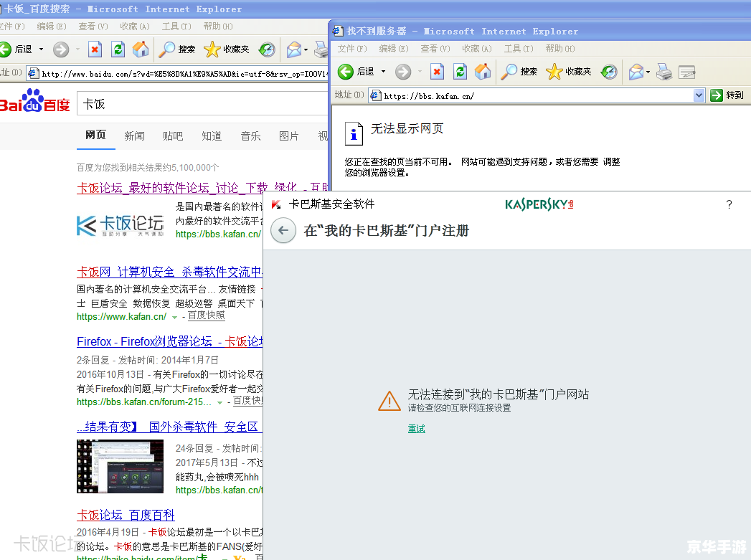The height and width of the screenshot is (560, 751).
Task: Click https://bbs.kafan.cn/ green URL under first result
Action: (x=218, y=234)
